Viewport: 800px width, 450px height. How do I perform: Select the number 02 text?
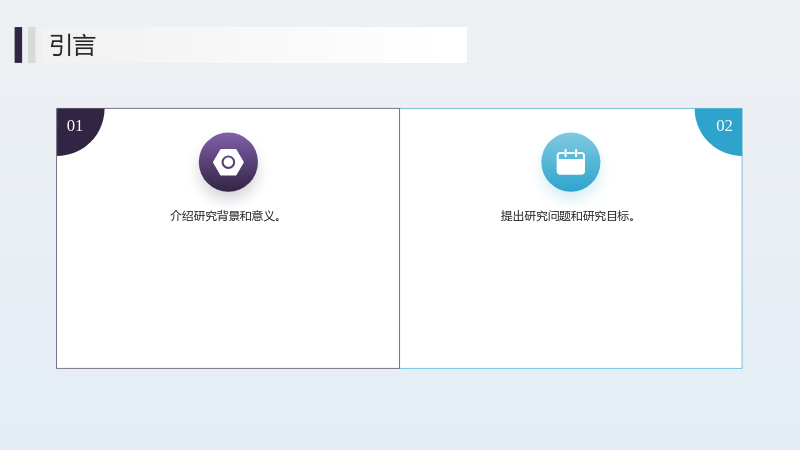coord(724,126)
